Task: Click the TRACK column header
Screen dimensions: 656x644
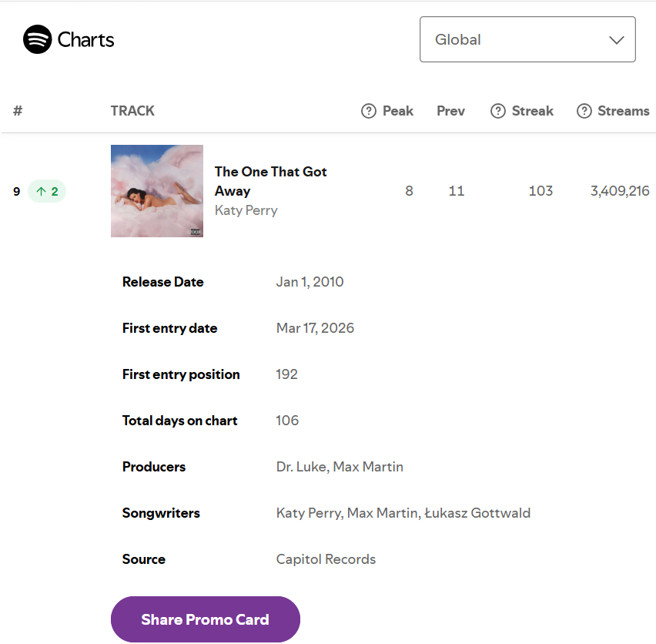Action: (132, 111)
